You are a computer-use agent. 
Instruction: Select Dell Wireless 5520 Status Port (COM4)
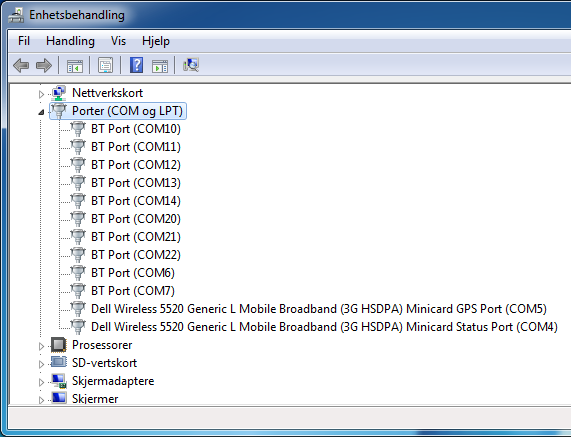pos(324,327)
